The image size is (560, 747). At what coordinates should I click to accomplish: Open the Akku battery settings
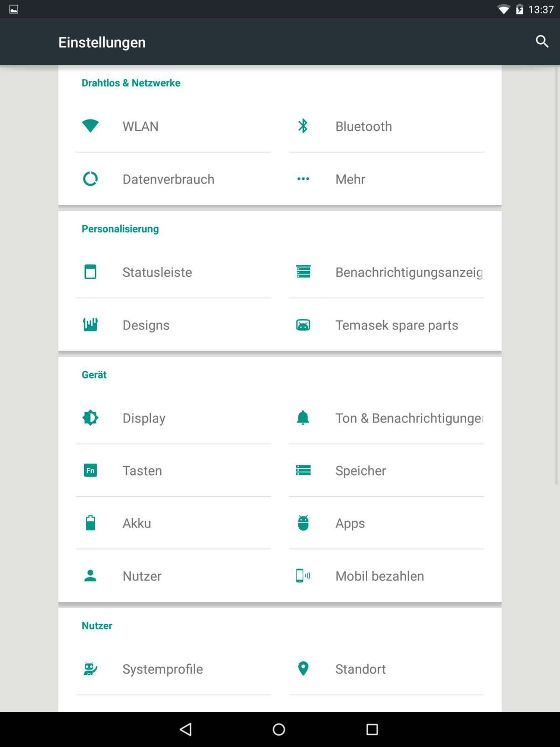pos(137,523)
